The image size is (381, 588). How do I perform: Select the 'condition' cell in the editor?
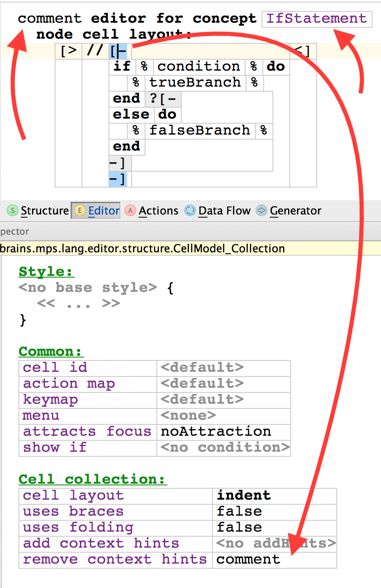[198, 66]
